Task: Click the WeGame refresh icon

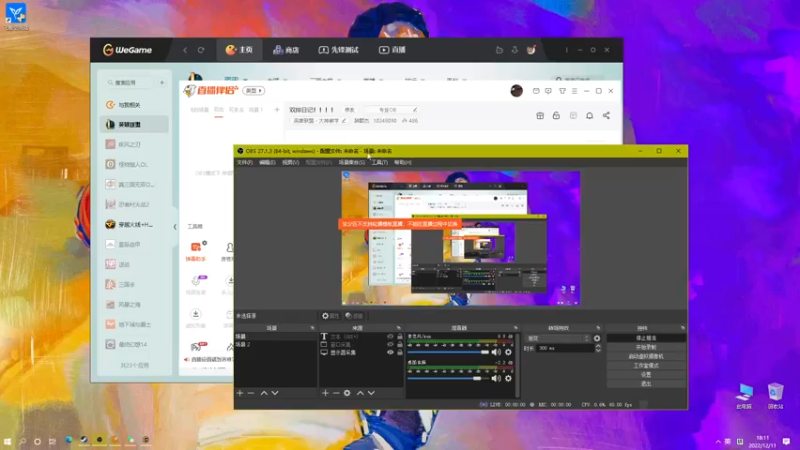Action: pyautogui.click(x=201, y=50)
